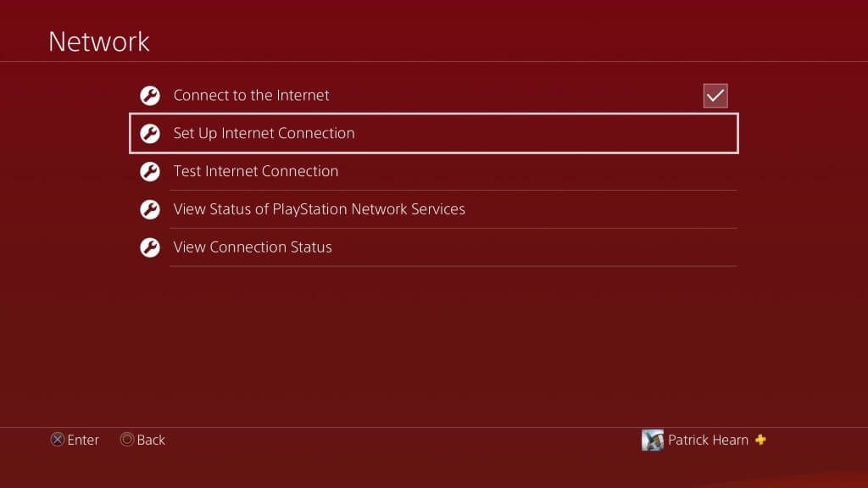Viewport: 868px width, 488px height.
Task: Select View Connection Status
Action: (433, 247)
